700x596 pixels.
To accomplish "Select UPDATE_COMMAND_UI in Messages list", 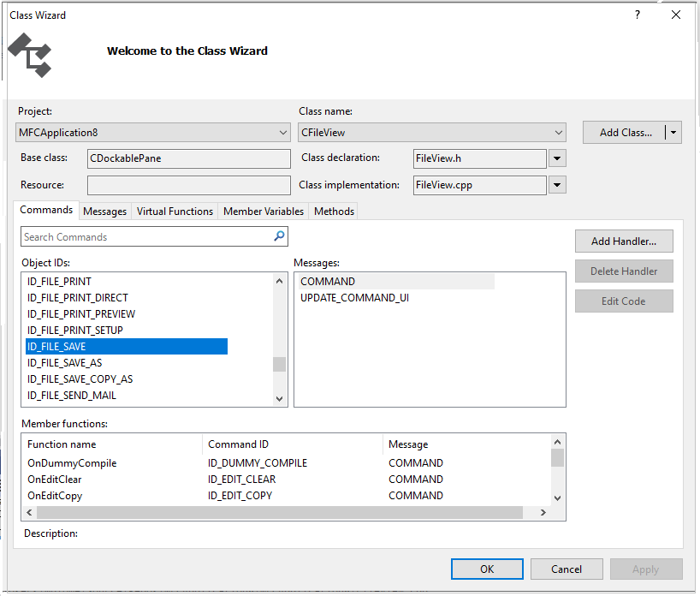I will 354,298.
